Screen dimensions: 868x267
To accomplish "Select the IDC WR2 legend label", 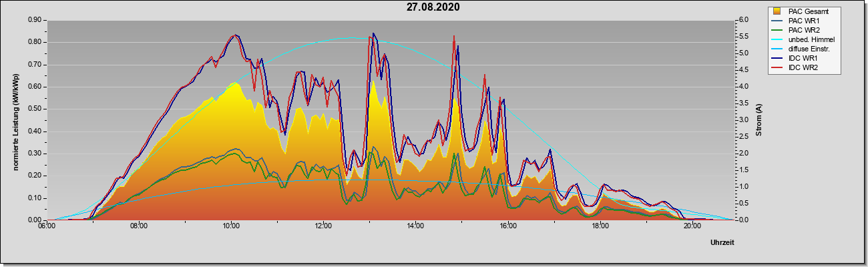I will [804, 67].
